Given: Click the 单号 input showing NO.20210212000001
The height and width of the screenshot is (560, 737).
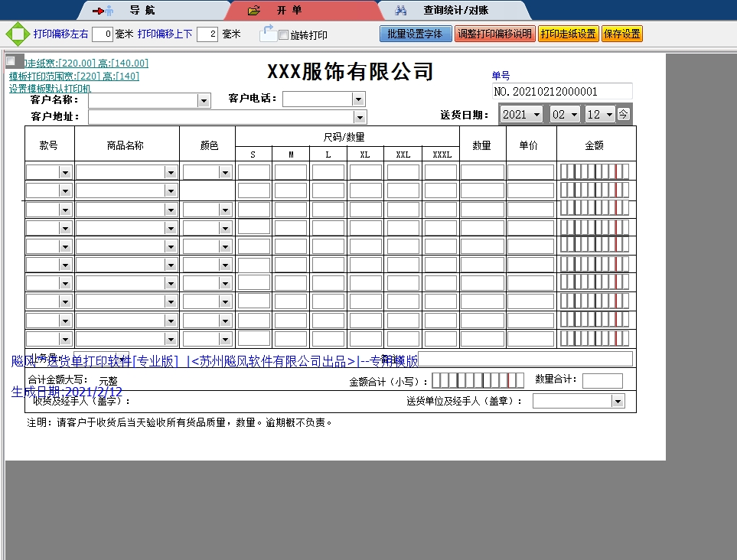Looking at the screenshot, I should [563, 91].
